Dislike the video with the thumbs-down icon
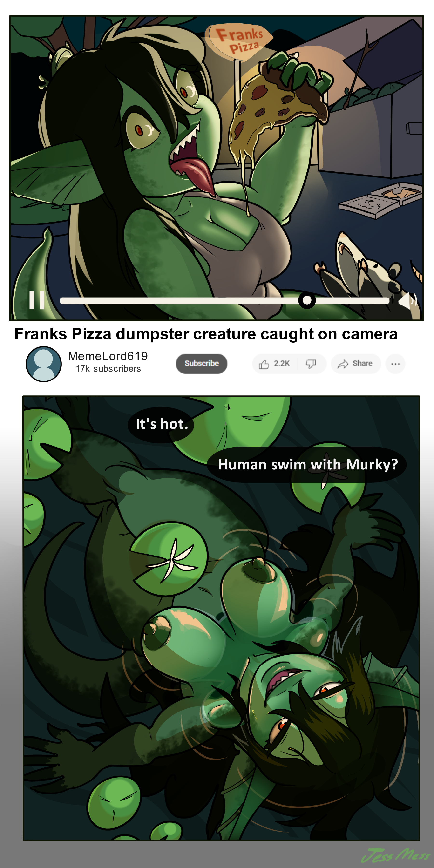 pos(311,364)
